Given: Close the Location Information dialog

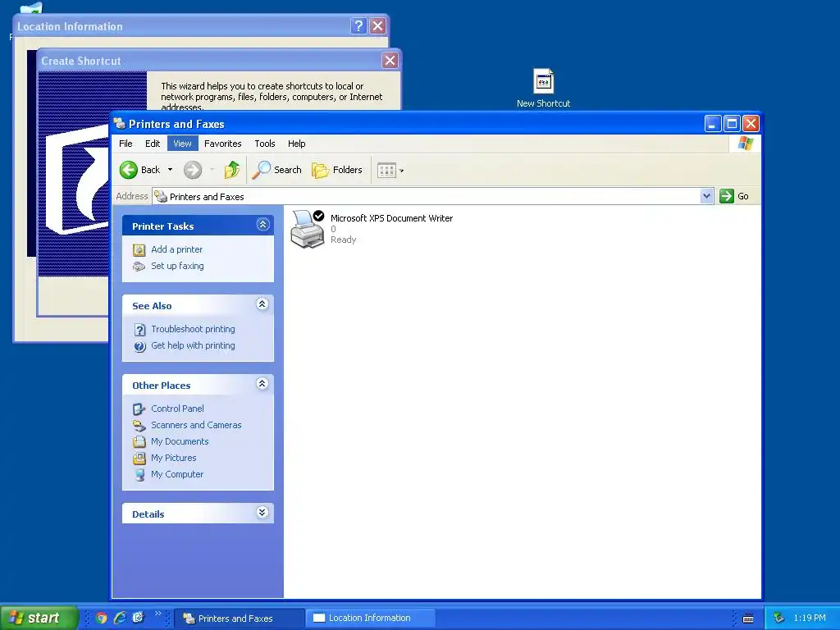Looking at the screenshot, I should pos(377,25).
